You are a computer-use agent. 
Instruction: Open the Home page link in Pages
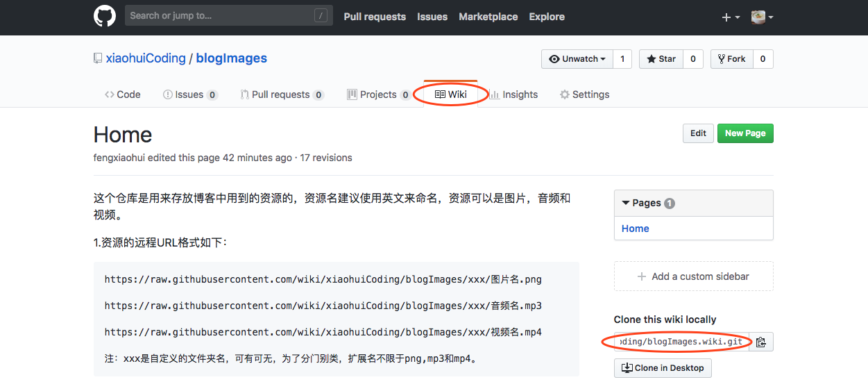pyautogui.click(x=636, y=229)
